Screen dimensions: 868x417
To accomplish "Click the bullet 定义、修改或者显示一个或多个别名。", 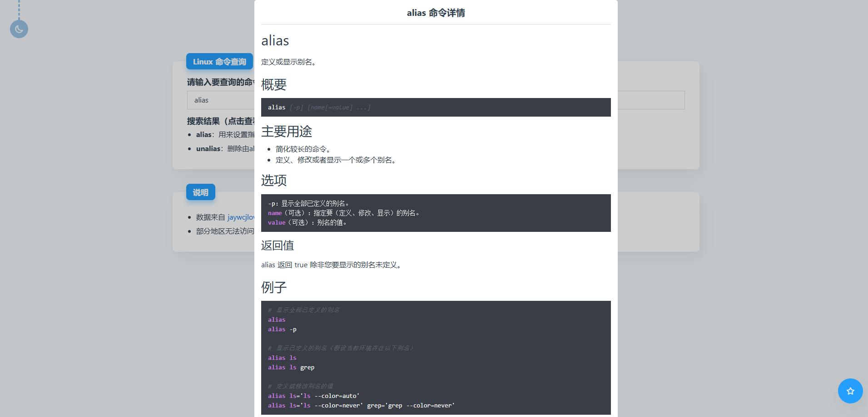I will tap(337, 160).
